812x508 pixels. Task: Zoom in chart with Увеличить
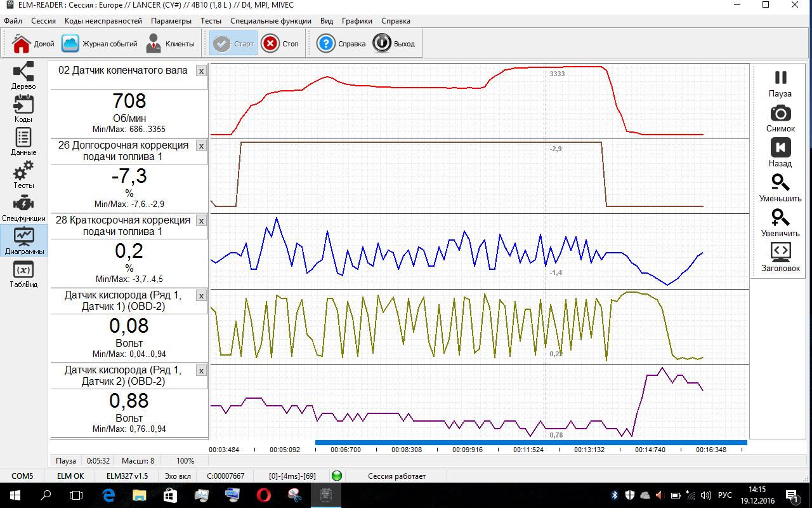780,222
